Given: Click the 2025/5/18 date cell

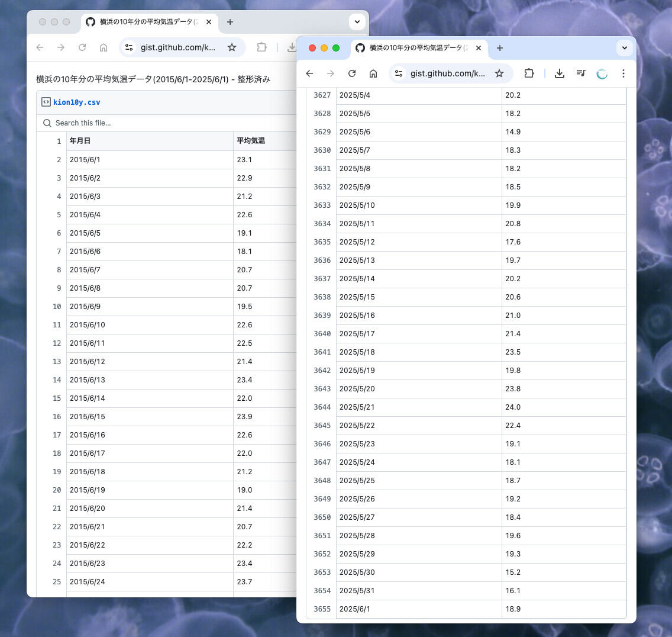Looking at the screenshot, I should (x=419, y=352).
